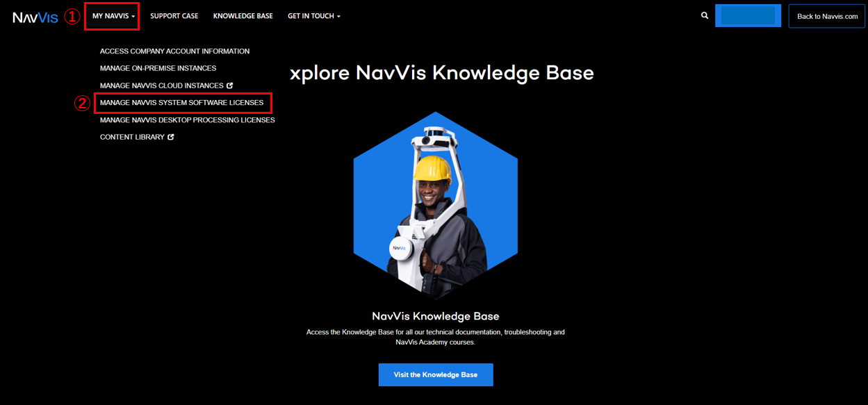
Task: Click Back to Navvis.com button
Action: click(827, 16)
